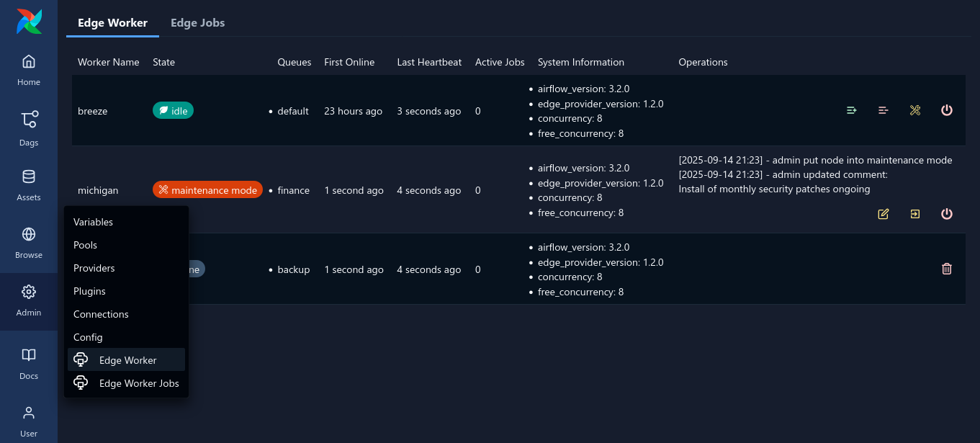Shut down the michigan worker
Image resolution: width=980 pixels, height=443 pixels.
(947, 214)
